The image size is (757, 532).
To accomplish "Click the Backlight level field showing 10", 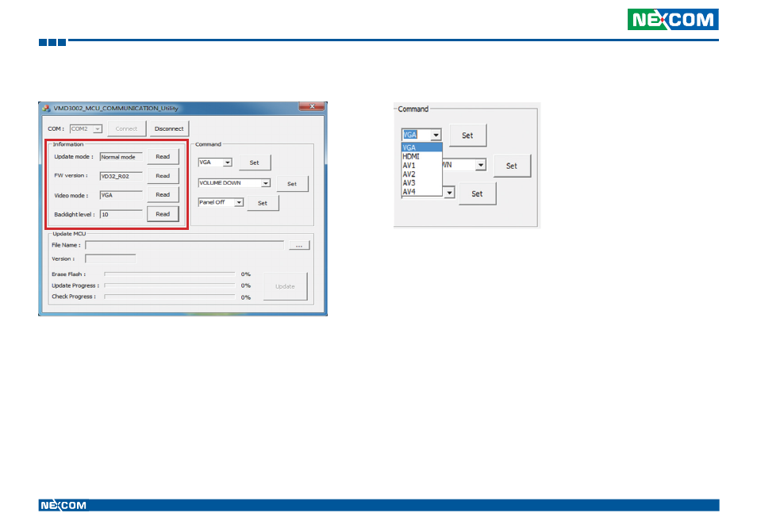I will point(121,214).
